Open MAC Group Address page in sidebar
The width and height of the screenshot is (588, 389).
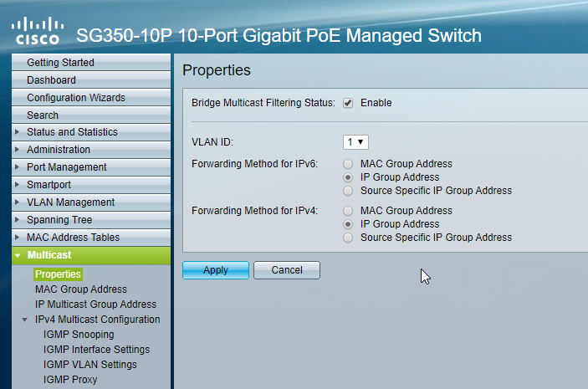[x=81, y=289]
